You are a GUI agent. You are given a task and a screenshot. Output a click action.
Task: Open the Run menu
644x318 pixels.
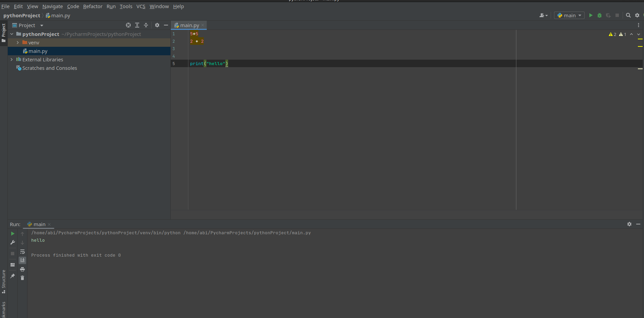coord(111,6)
